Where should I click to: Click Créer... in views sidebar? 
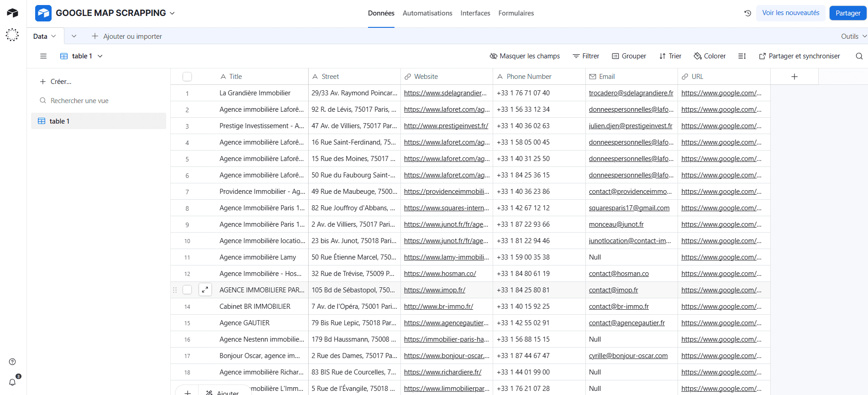[x=56, y=82]
